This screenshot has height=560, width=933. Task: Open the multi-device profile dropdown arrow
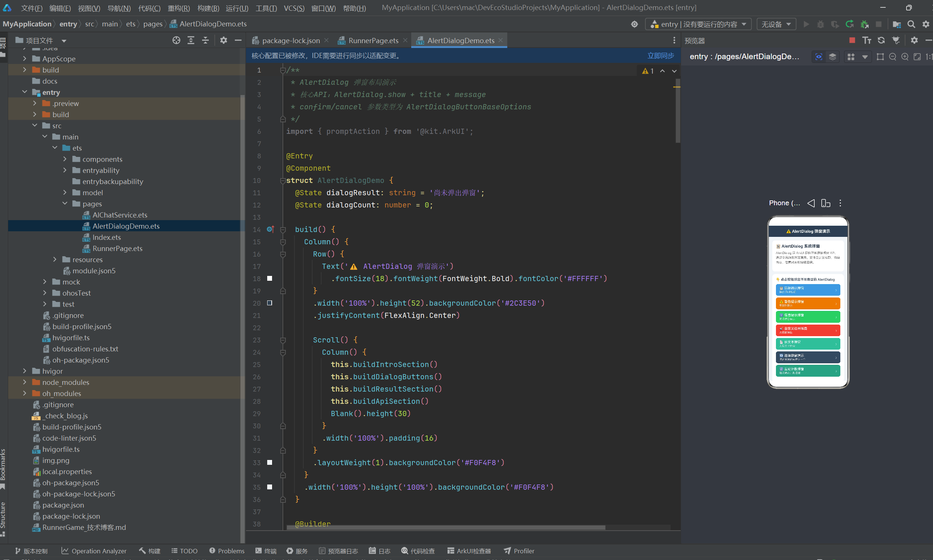(x=865, y=57)
